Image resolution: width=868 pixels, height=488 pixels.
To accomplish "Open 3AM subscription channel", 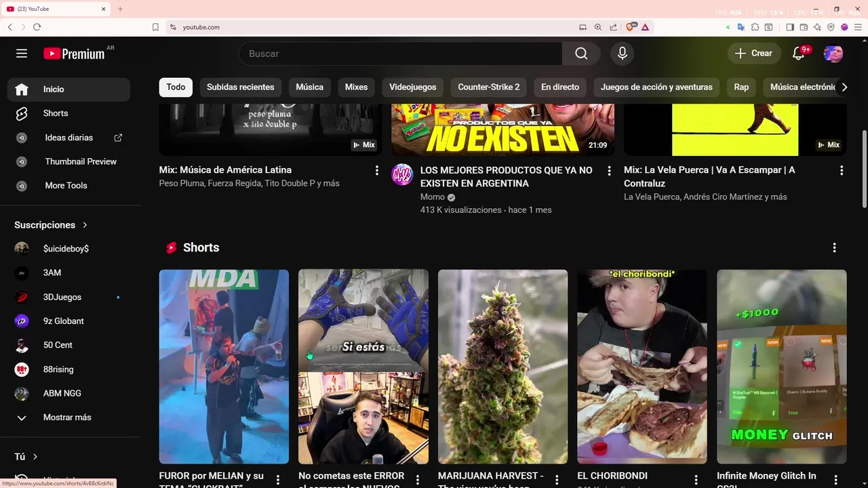I will [68, 273].
